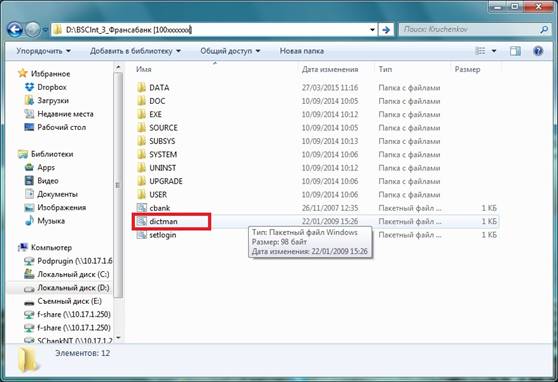This screenshot has width=558, height=382.
Task: Select the DOC folder icon
Action: pos(142,101)
